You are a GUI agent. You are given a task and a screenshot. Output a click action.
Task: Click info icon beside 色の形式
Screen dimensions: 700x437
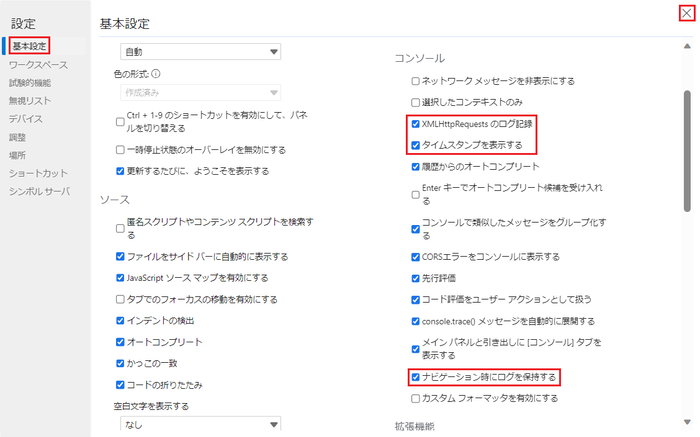click(156, 74)
